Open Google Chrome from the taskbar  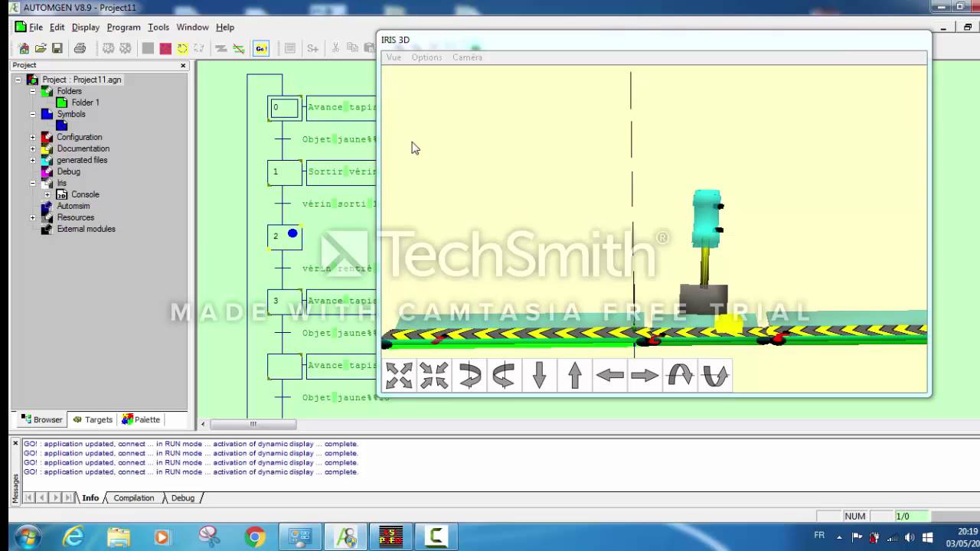coord(255,536)
